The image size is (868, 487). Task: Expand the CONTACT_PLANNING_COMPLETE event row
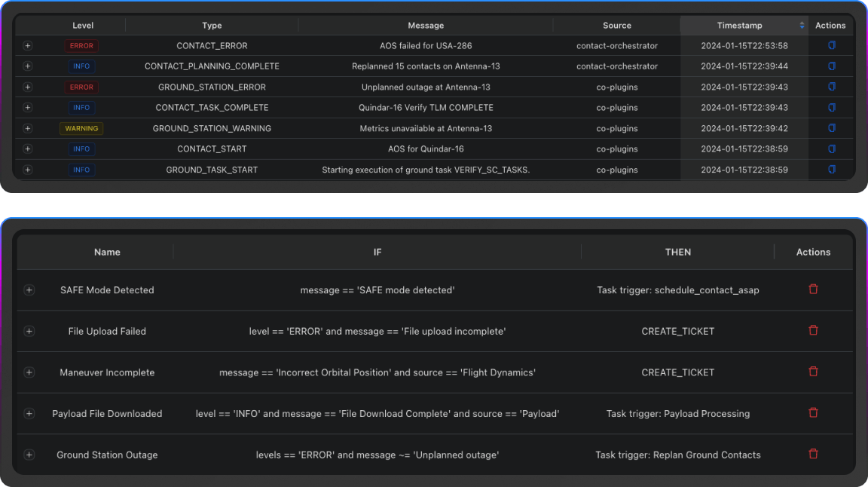point(28,66)
